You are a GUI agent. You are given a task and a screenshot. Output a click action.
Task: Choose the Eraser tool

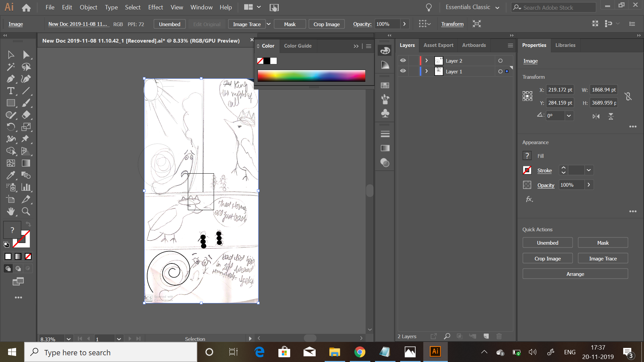click(26, 115)
